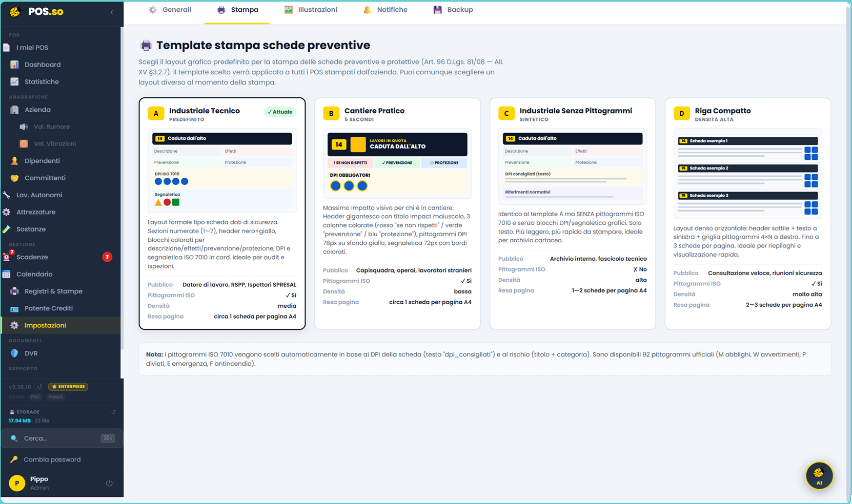Open Calendario grid icon
The height and width of the screenshot is (504, 852).
pos(7,274)
